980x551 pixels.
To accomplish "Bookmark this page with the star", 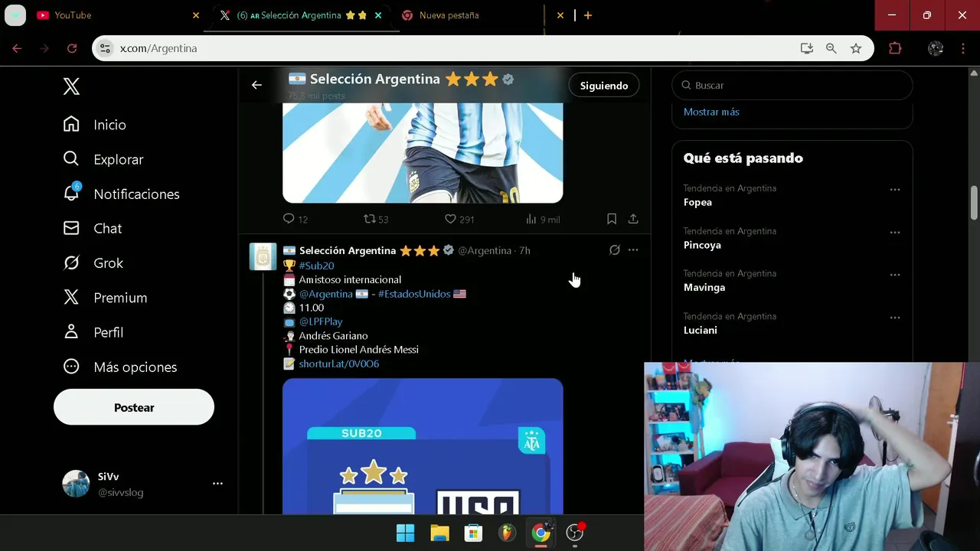I will (x=856, y=48).
